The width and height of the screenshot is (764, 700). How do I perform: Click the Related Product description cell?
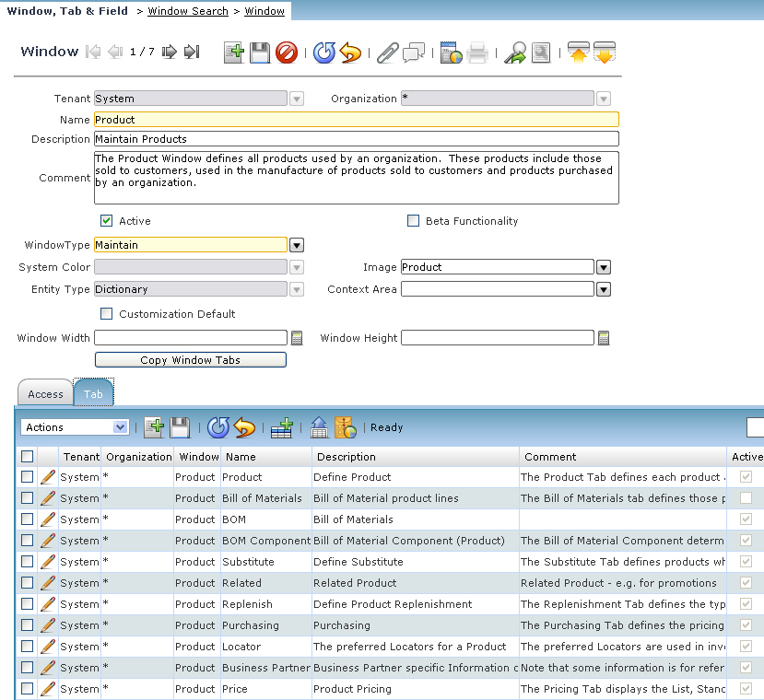click(415, 583)
